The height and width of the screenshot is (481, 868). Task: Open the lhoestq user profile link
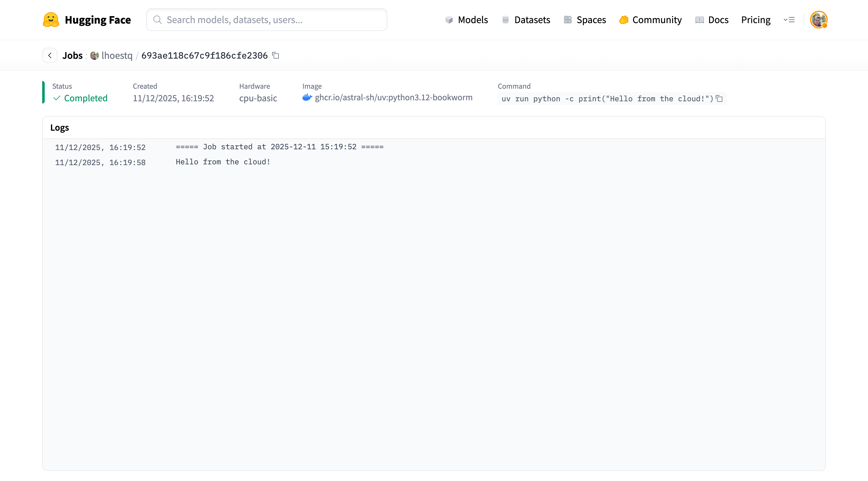coord(117,55)
